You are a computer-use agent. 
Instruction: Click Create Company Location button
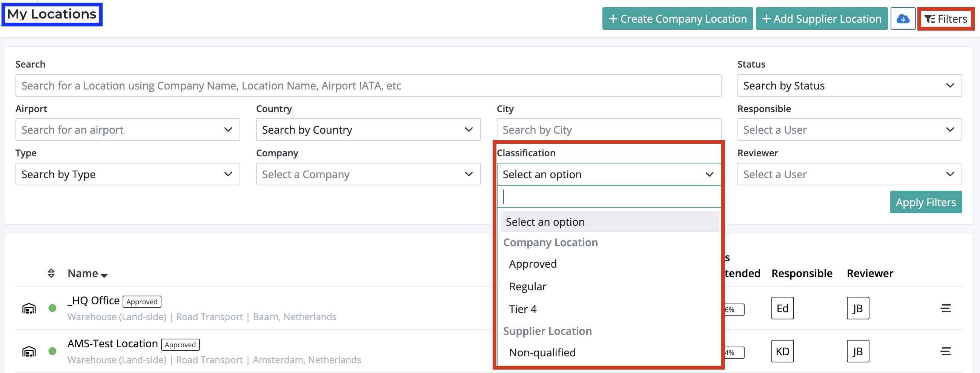pyautogui.click(x=677, y=18)
